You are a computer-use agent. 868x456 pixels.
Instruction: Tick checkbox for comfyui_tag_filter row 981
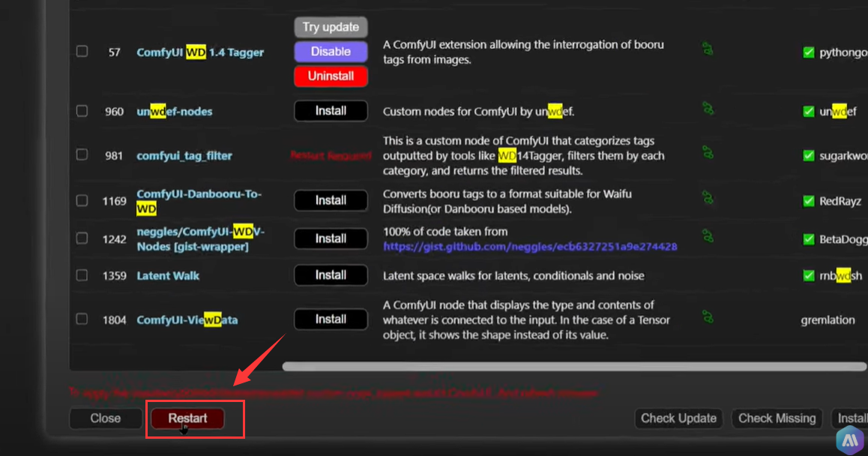tap(82, 154)
